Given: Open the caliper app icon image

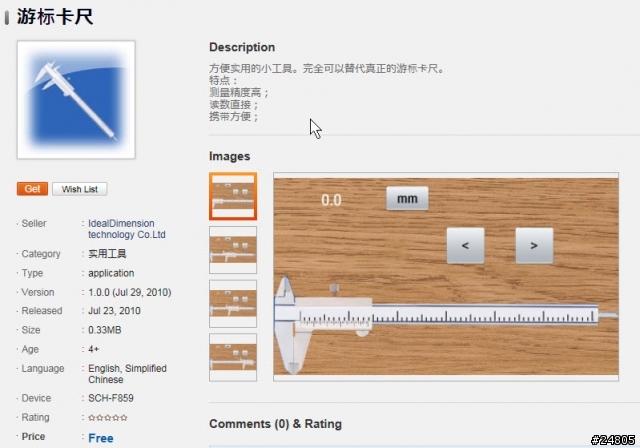Looking at the screenshot, I should pyautogui.click(x=76, y=100).
